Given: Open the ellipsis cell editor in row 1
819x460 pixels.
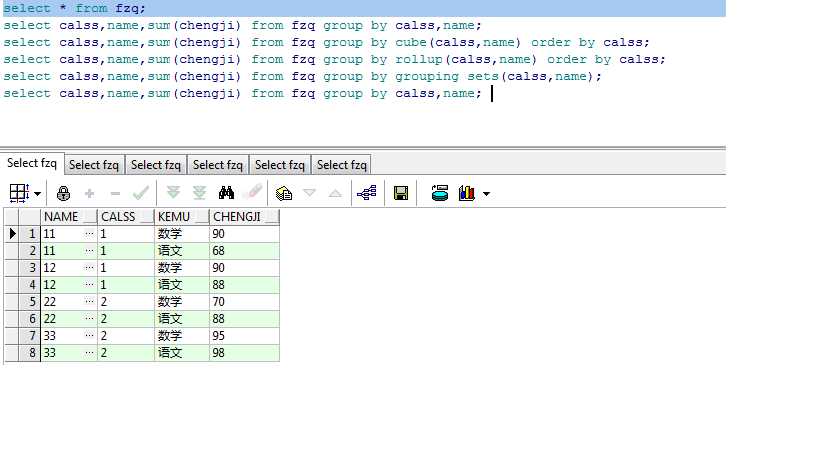Looking at the screenshot, I should click(x=89, y=233).
